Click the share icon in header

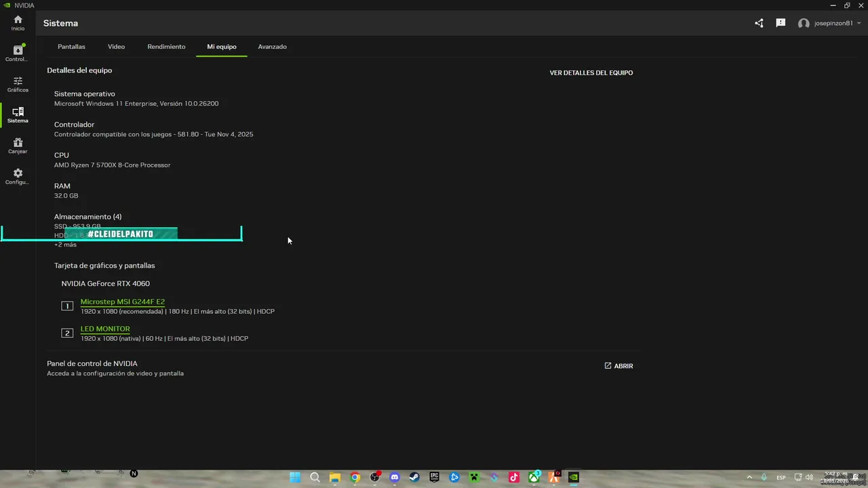tap(759, 23)
